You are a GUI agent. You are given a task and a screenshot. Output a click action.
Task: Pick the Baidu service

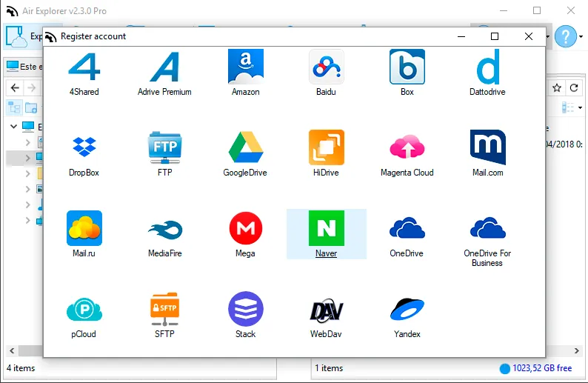(x=327, y=73)
